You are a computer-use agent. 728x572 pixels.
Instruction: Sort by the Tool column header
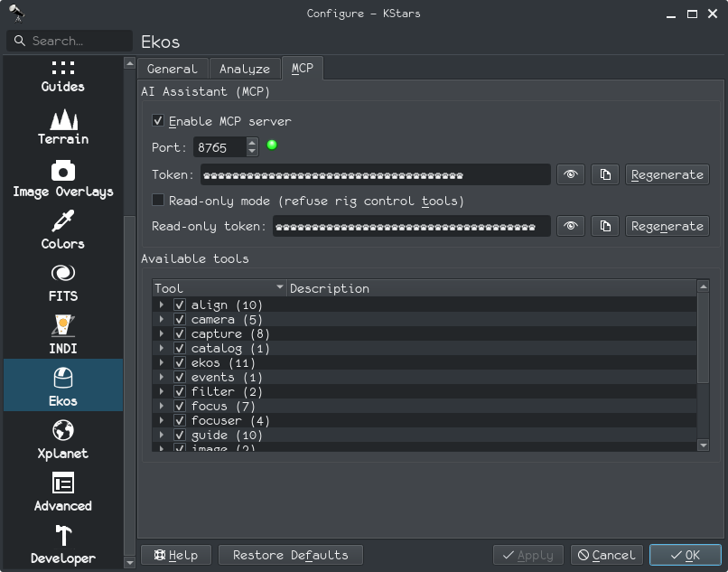click(x=219, y=288)
